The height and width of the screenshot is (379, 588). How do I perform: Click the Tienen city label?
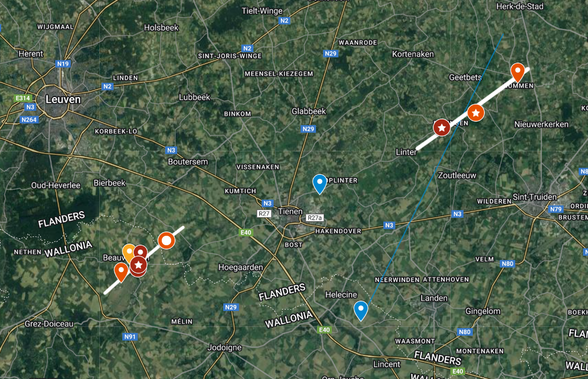[x=290, y=211]
